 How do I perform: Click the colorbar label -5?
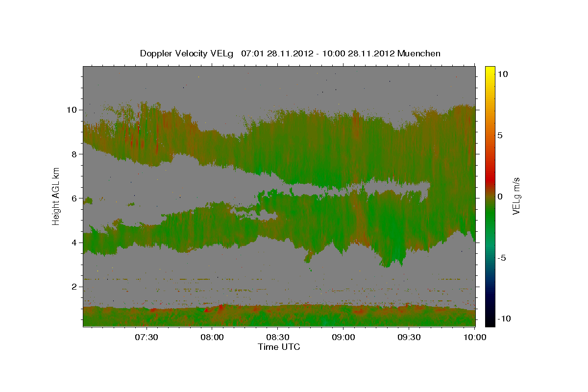coord(501,258)
